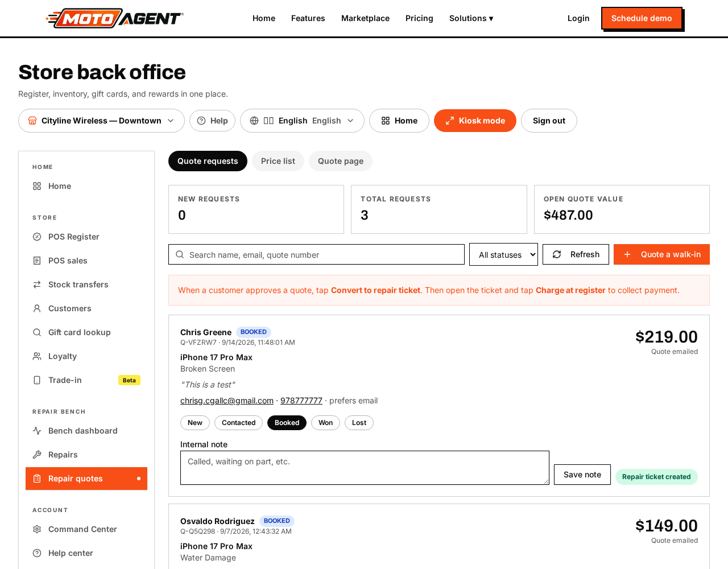Click the Store back office heading
Viewport: 728px width, 569px height.
102,72
